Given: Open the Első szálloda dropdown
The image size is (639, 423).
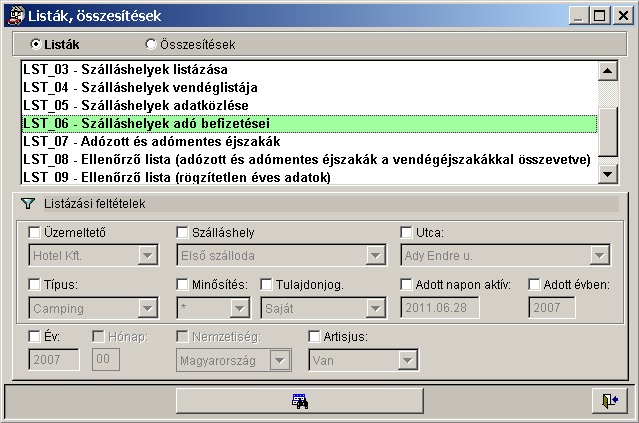Looking at the screenshot, I should click(375, 256).
